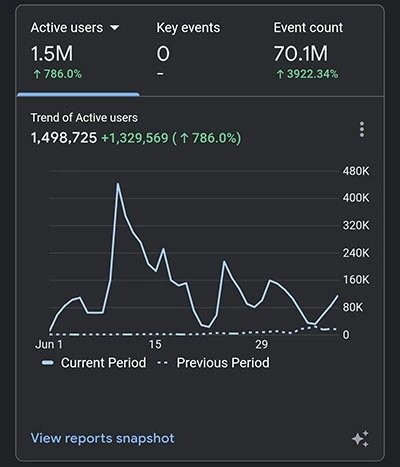Click the Jun 1 x-axis date label

[x=49, y=344]
